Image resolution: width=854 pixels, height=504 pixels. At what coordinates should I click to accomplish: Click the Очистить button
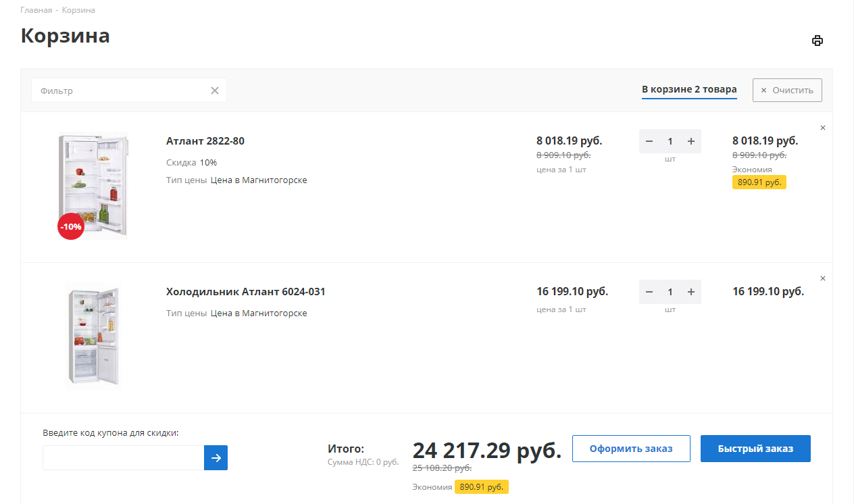787,90
